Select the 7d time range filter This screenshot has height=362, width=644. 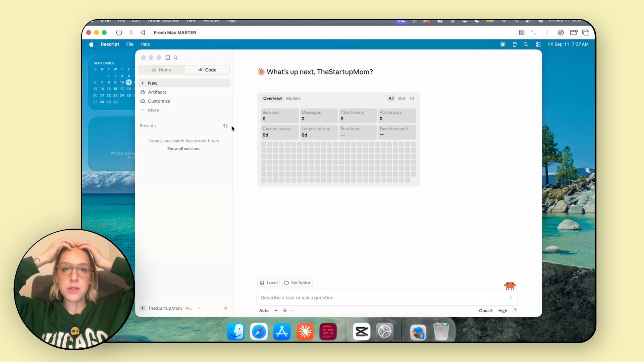click(x=412, y=98)
